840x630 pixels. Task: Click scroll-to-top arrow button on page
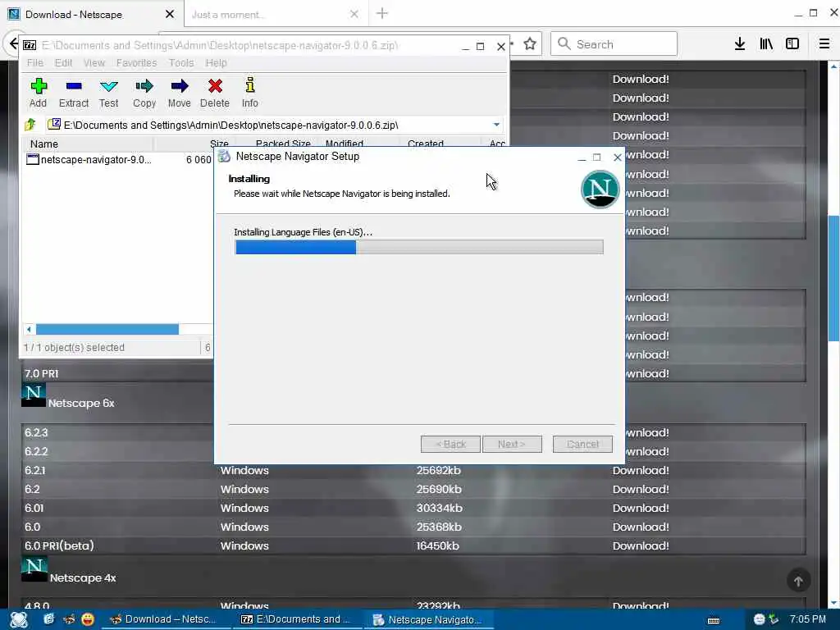click(798, 581)
